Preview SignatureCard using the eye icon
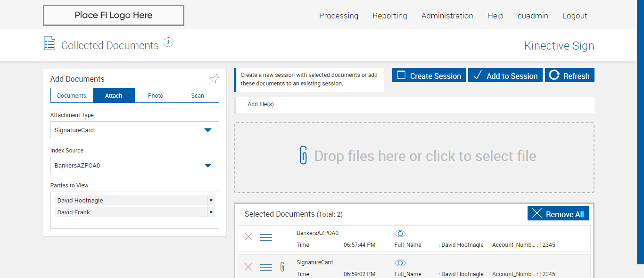644x278 pixels. coord(400,263)
